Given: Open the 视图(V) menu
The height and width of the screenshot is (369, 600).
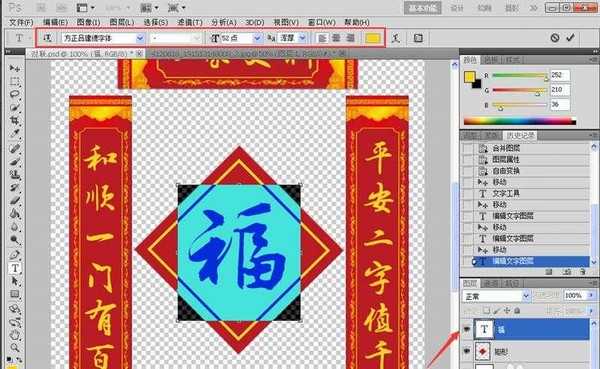Looking at the screenshot, I should tap(286, 22).
